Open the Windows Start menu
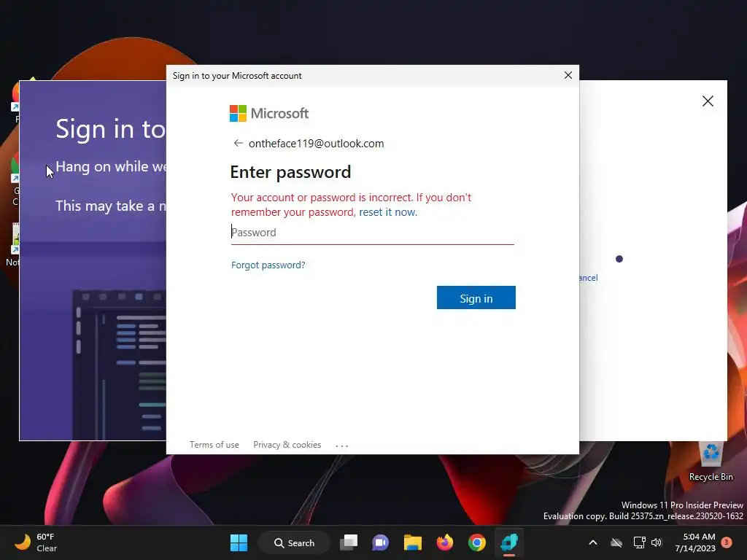Viewport: 747px width, 560px height. (x=239, y=542)
